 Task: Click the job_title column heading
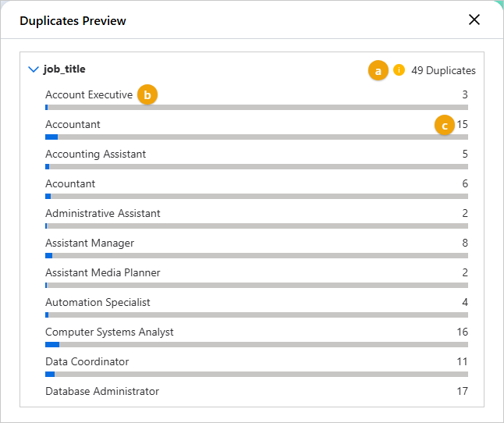(x=65, y=69)
